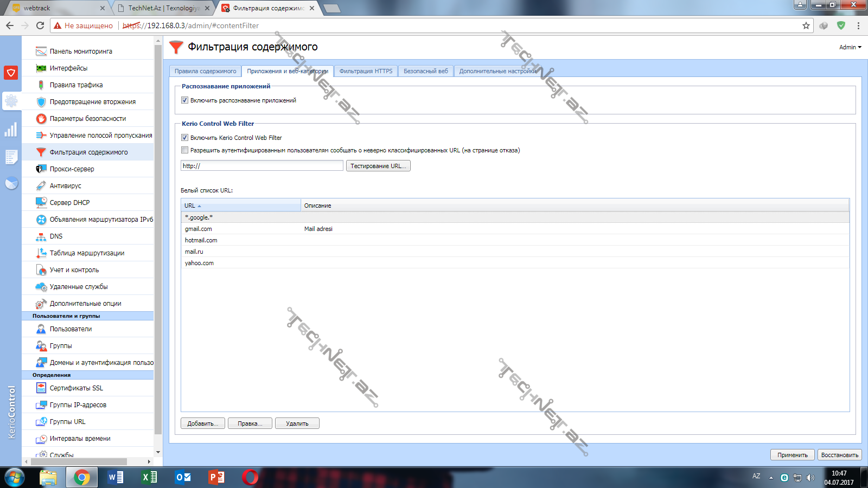Click the URL test input field

[x=262, y=166]
